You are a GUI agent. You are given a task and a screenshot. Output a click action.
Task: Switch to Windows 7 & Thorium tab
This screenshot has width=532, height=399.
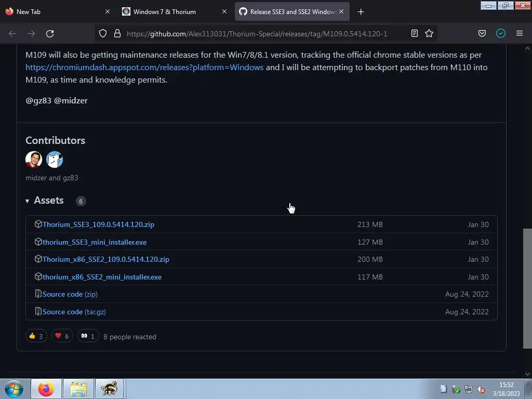[175, 11]
